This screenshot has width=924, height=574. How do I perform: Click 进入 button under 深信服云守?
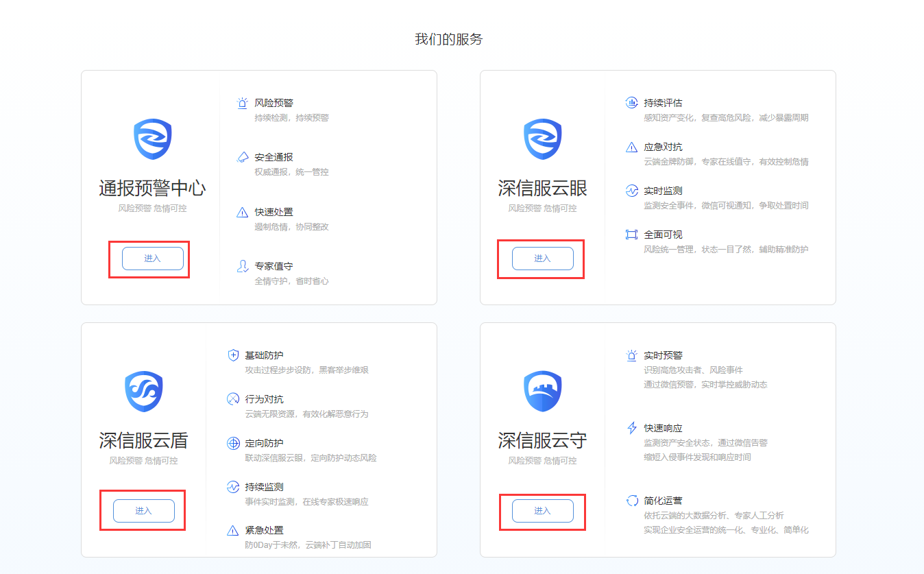pos(542,511)
